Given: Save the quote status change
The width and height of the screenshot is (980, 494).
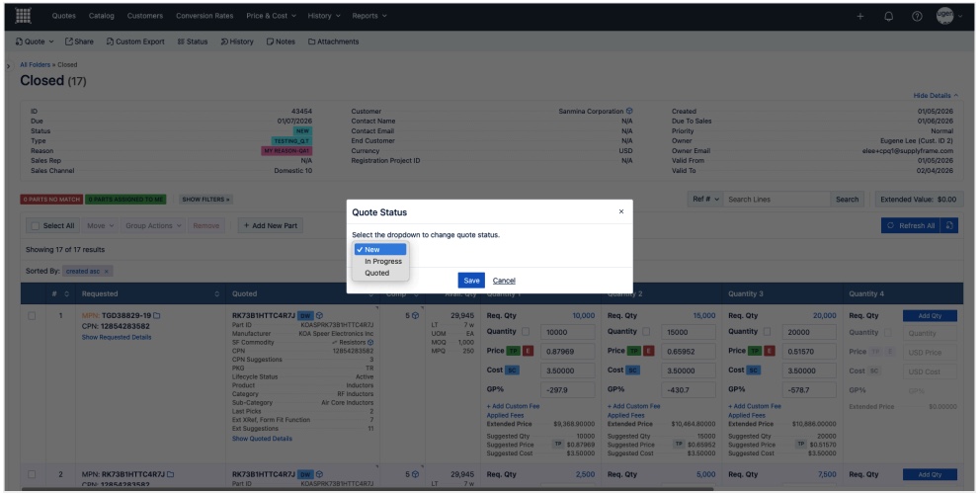Looking at the screenshot, I should pos(471,281).
